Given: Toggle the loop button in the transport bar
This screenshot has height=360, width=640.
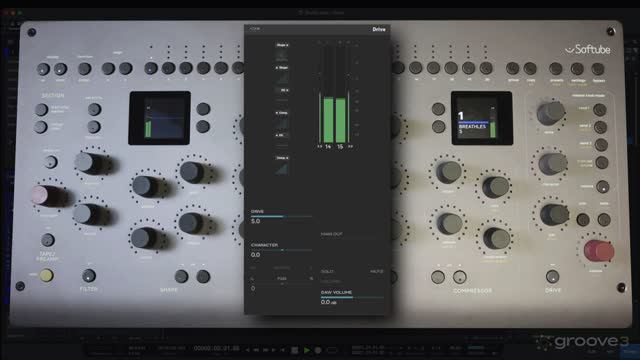Looking at the screenshot, I should pyautogui.click(x=332, y=350).
